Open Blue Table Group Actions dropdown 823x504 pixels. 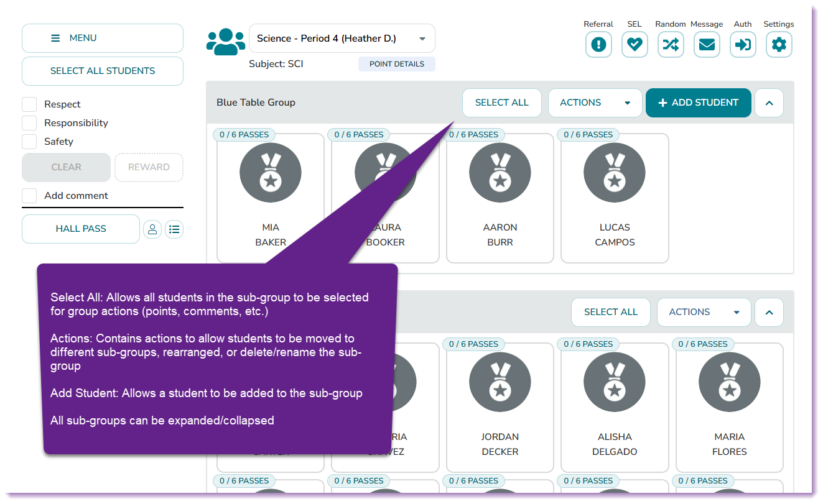tap(595, 103)
